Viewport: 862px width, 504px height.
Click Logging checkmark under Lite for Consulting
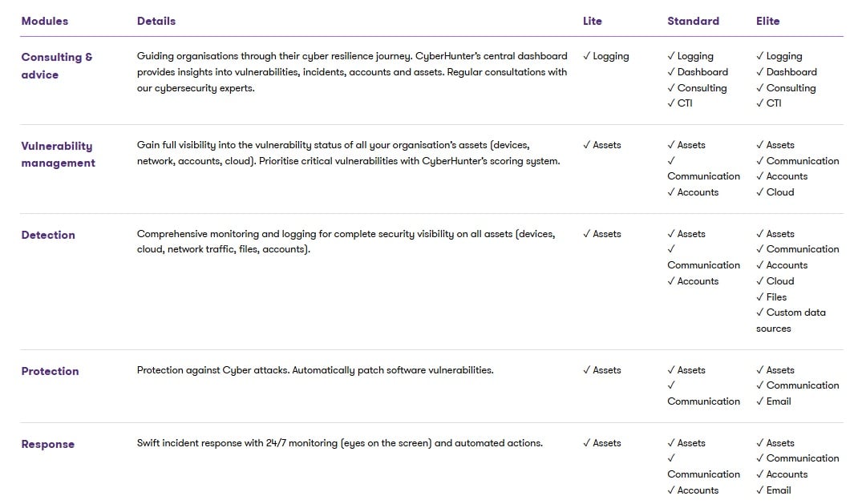click(606, 56)
